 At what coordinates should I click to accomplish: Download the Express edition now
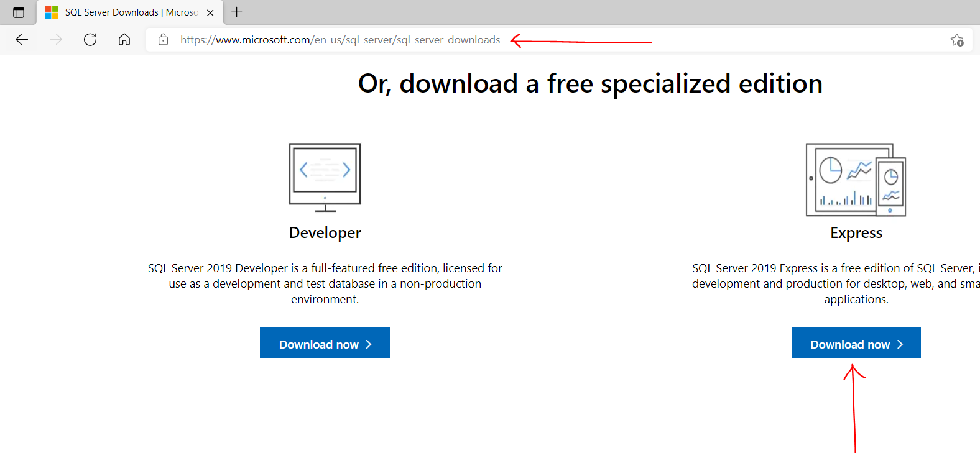[x=856, y=343]
